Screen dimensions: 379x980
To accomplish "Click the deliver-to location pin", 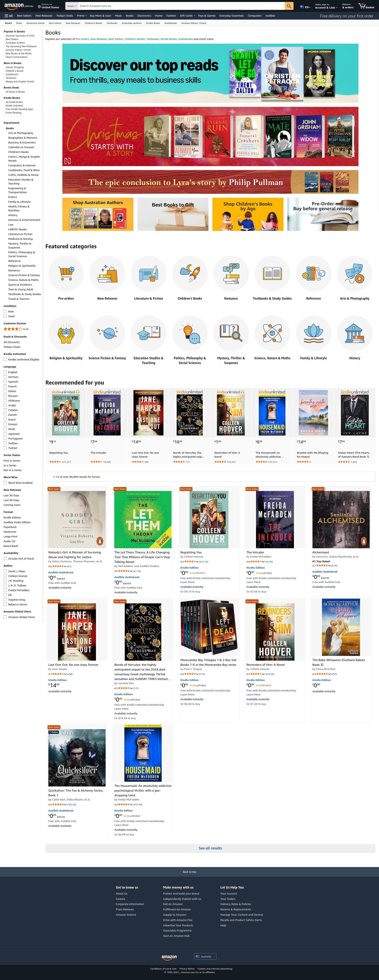I will 39,7.
